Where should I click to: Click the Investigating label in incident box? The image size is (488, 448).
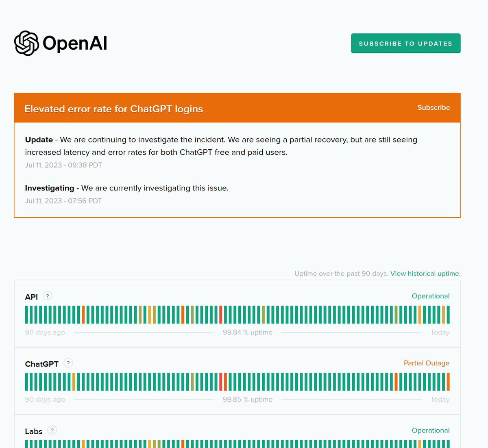pyautogui.click(x=50, y=188)
